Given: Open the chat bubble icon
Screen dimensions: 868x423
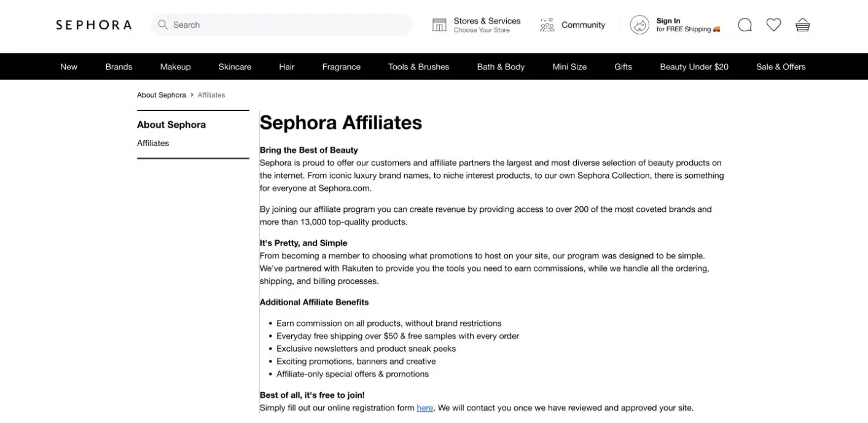Looking at the screenshot, I should (x=745, y=25).
